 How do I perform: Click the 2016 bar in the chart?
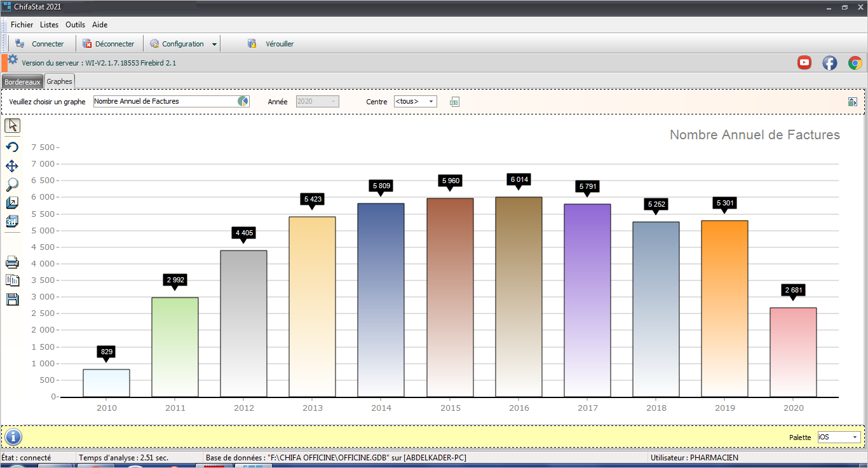coord(519,299)
